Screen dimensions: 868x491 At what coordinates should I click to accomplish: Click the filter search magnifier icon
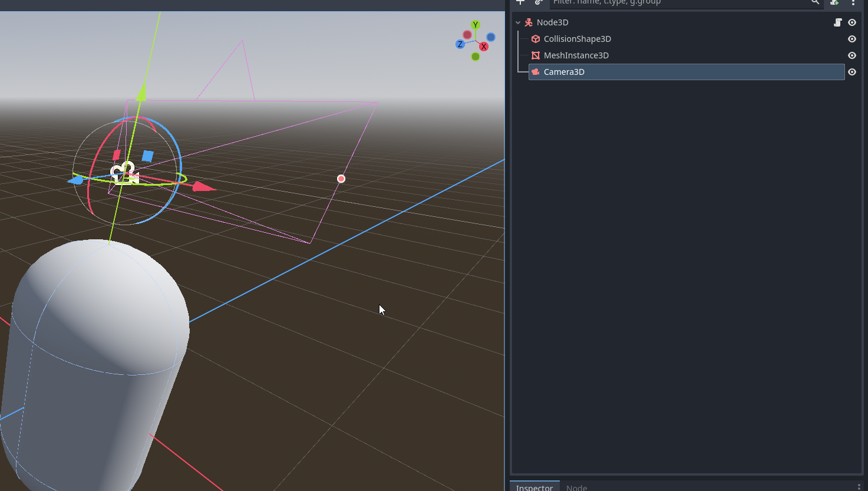815,2
